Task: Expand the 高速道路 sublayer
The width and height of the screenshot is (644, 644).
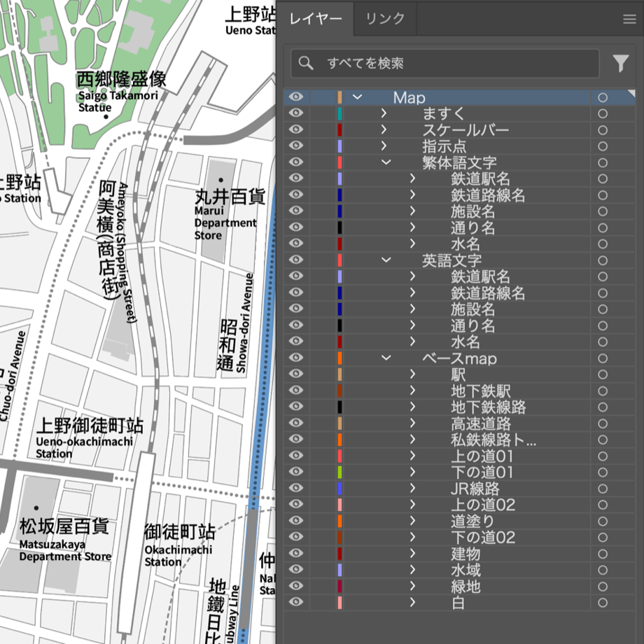Action: pos(412,423)
